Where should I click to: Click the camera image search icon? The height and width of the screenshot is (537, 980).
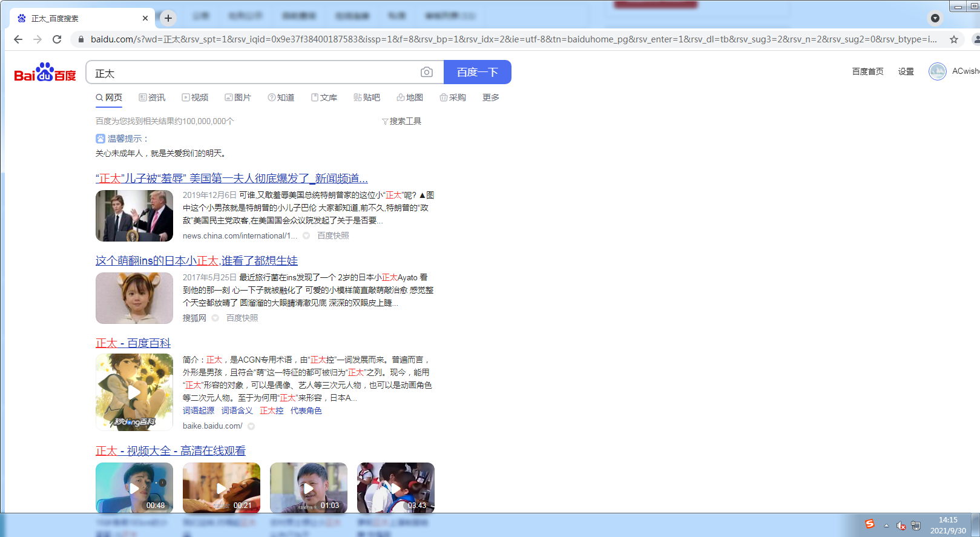[427, 72]
